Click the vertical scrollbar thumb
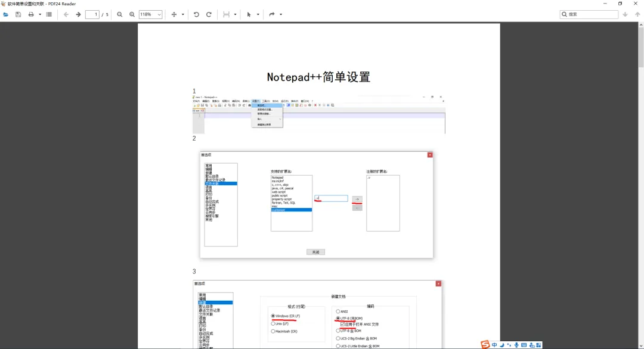This screenshot has width=644, height=349. click(640, 47)
